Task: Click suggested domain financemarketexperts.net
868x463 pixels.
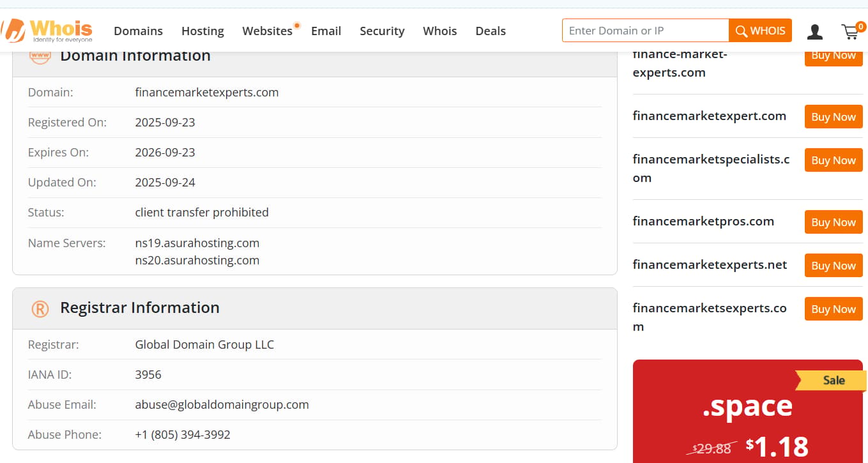Action: (710, 264)
